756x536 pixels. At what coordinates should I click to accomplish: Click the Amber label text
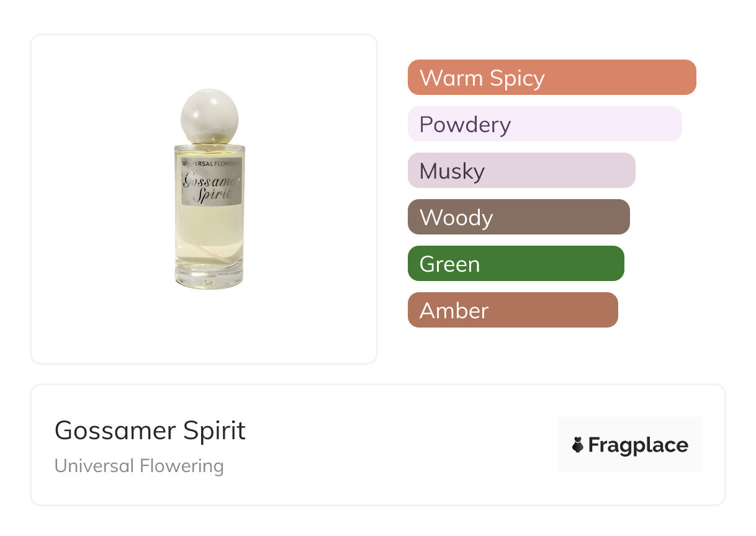[454, 311]
